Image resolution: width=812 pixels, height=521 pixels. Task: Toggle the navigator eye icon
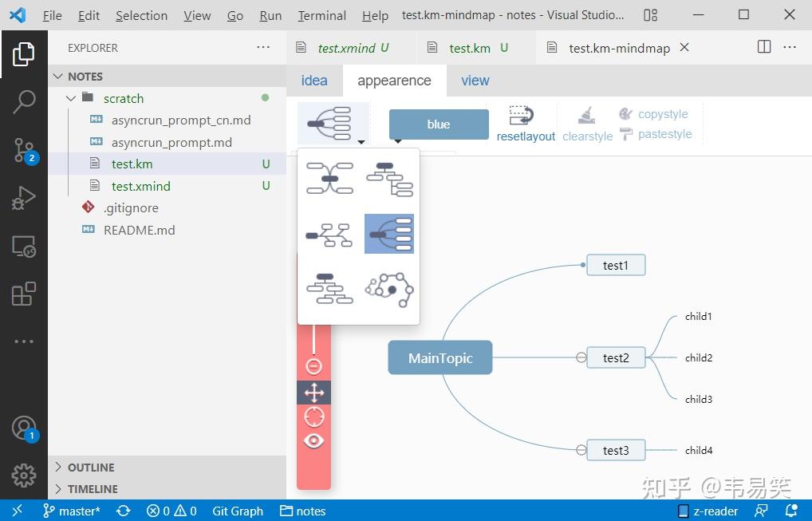pos(313,440)
